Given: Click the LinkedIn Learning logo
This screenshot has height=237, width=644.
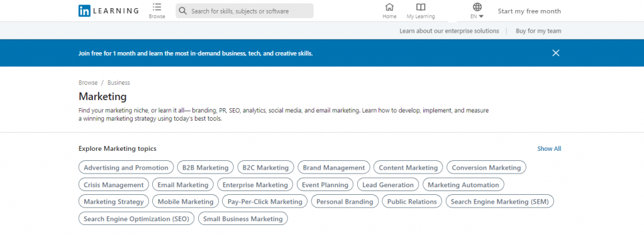Looking at the screenshot, I should (108, 11).
